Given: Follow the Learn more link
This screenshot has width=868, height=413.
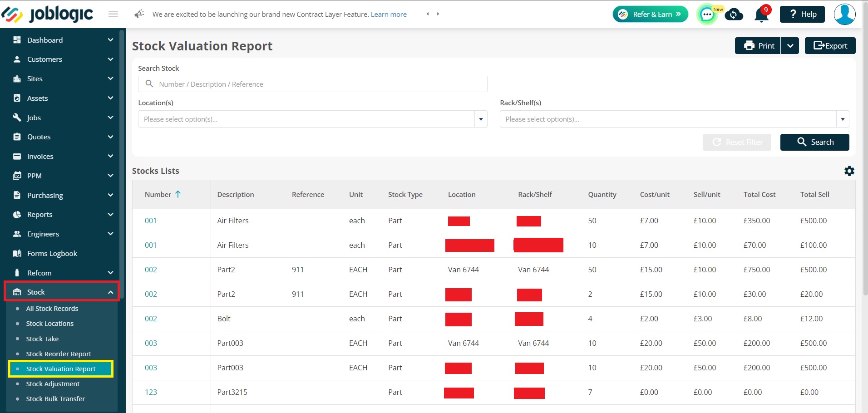Looking at the screenshot, I should click(389, 15).
